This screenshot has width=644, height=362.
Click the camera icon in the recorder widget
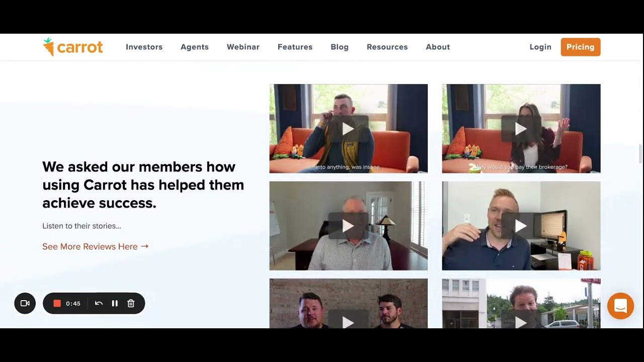[25, 303]
